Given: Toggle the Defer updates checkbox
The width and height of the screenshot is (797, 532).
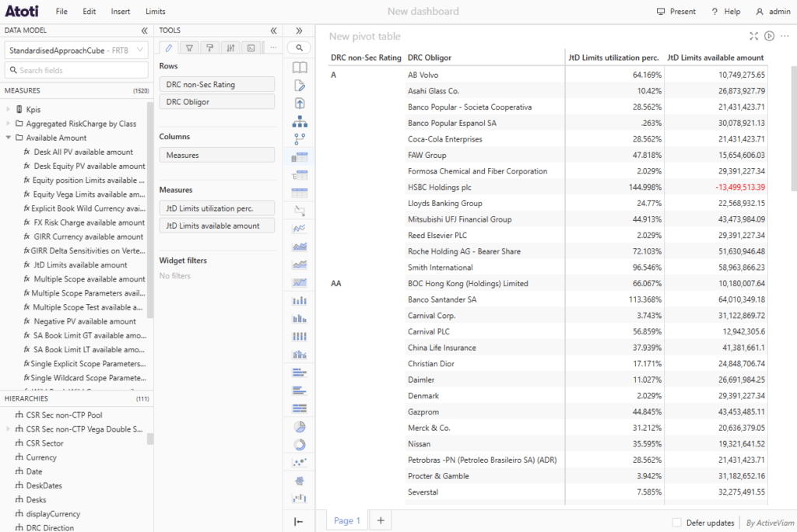Looking at the screenshot, I should click(676, 523).
